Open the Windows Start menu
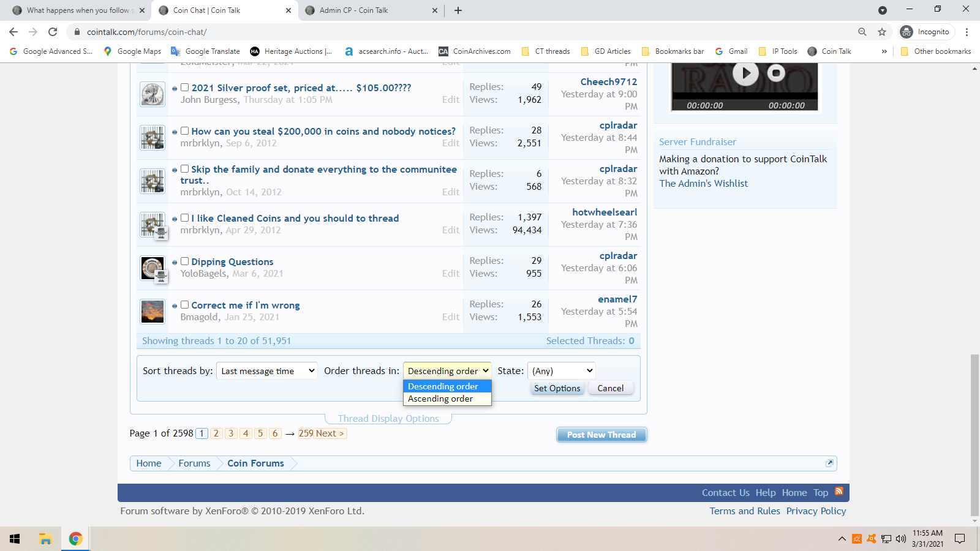 tap(15, 539)
